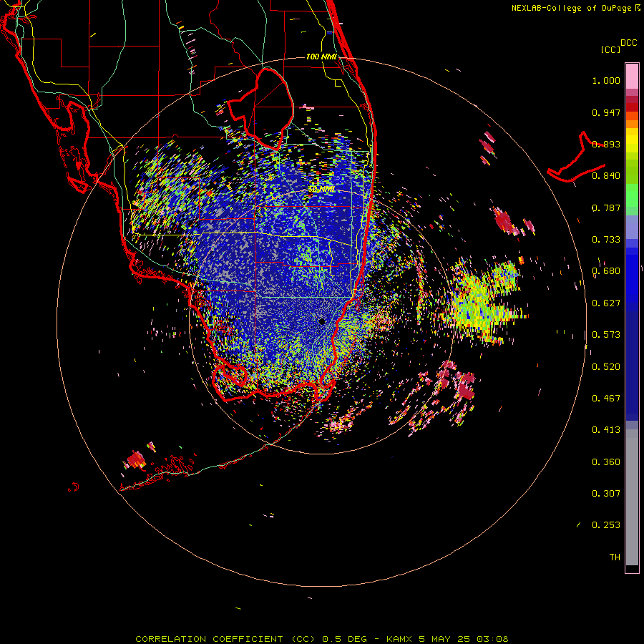
Task: Click the 0.253 scale value
Action: [606, 525]
